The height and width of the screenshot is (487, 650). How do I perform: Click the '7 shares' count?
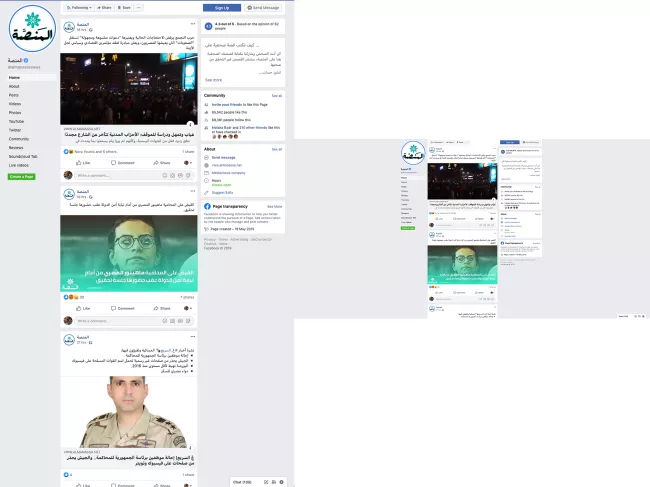point(187,297)
